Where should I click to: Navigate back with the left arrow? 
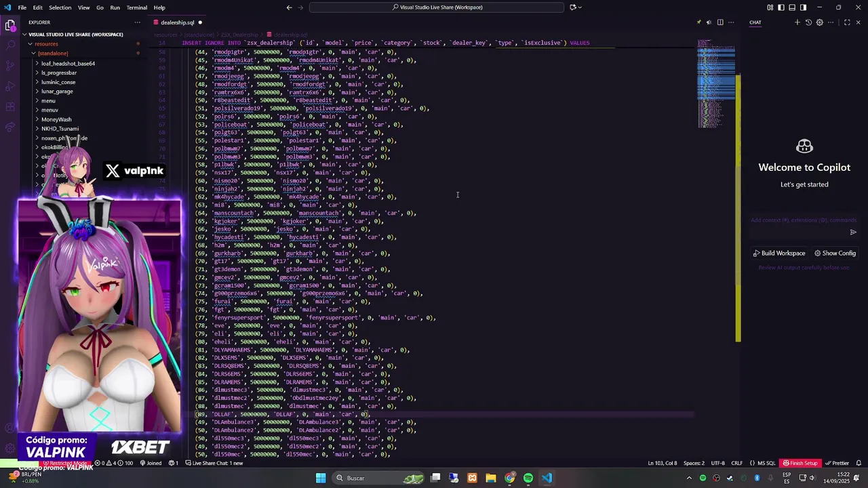pyautogui.click(x=290, y=7)
